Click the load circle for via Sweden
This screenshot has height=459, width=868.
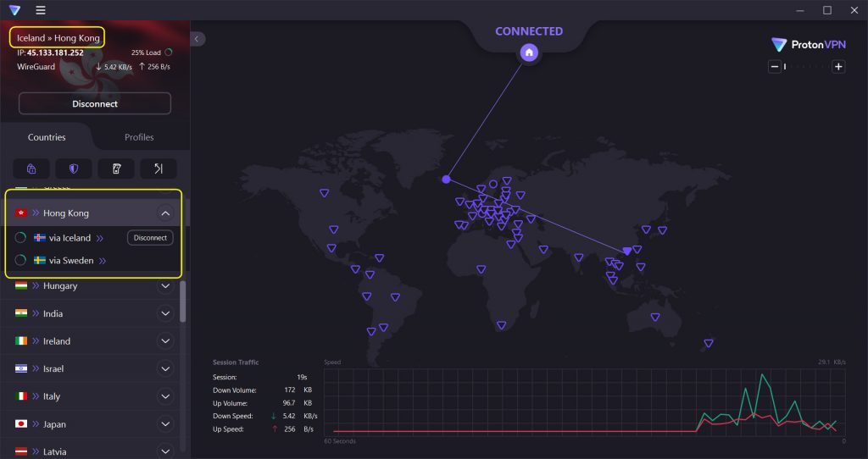pyautogui.click(x=20, y=261)
